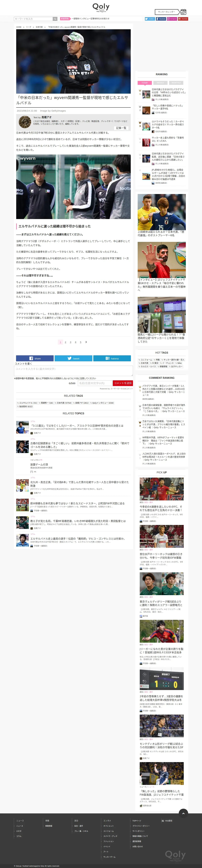The width and height of the screenshot is (202, 868).
Task: Tweet the article via tweet button
Action: [73, 358]
